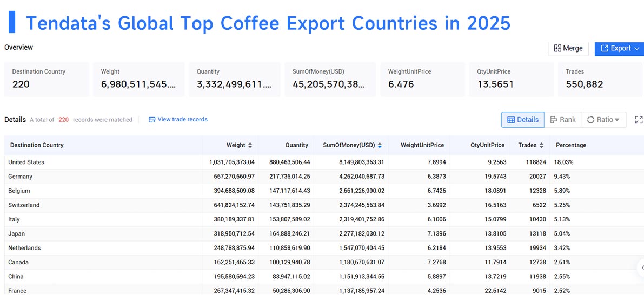Viewport: 644px width, 300px height.
Task: Click the Trades 550,882 summary card
Action: tap(600, 80)
